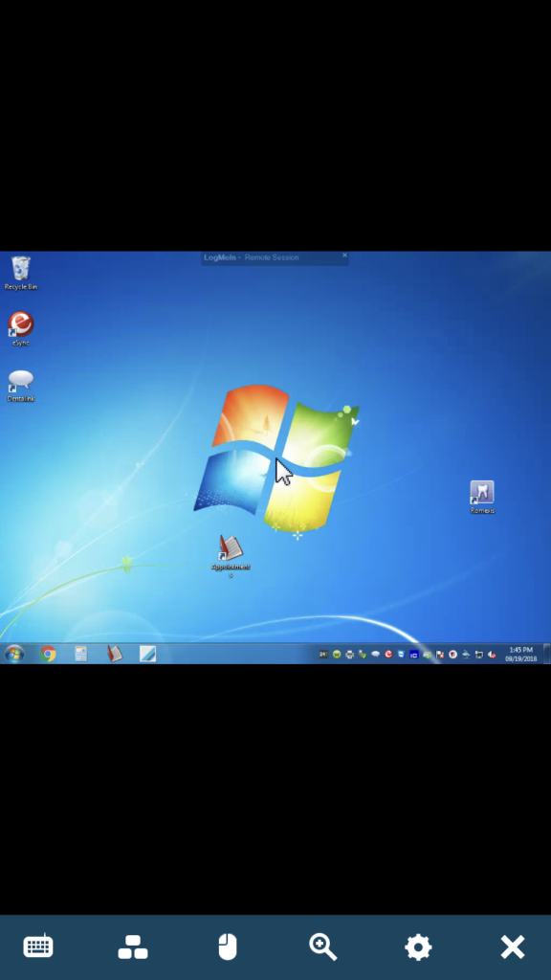Close the LogMeIn Remote Session banner
Image resolution: width=551 pixels, height=980 pixels.
(344, 255)
